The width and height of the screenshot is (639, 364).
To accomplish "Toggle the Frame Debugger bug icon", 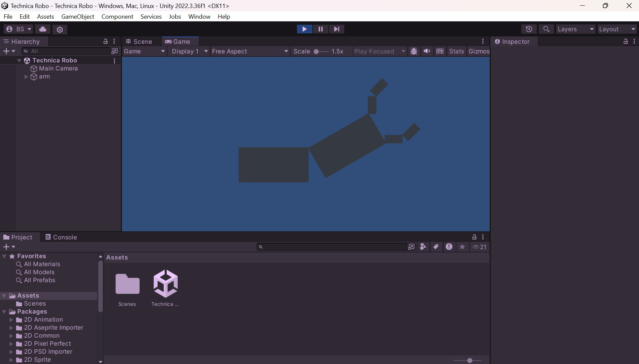I will (x=414, y=51).
